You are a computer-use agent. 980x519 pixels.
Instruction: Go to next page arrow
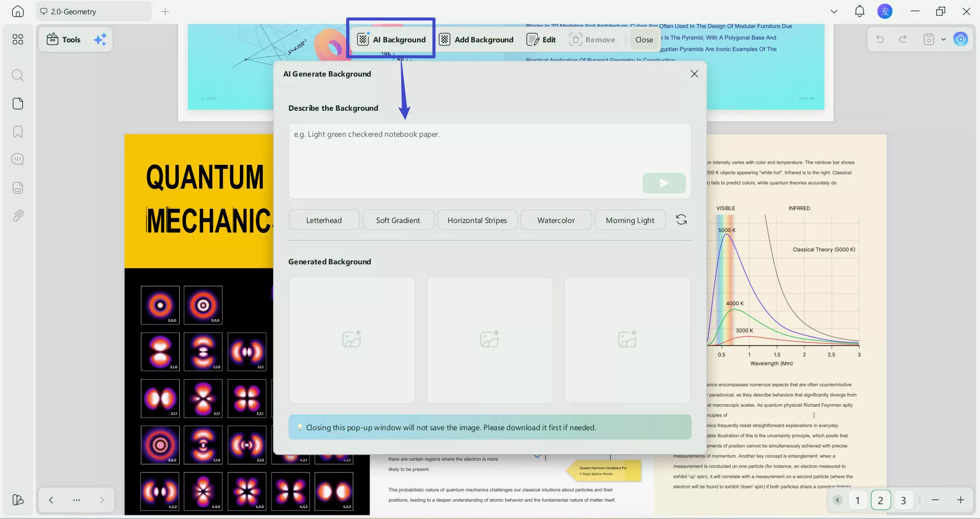coord(102,500)
